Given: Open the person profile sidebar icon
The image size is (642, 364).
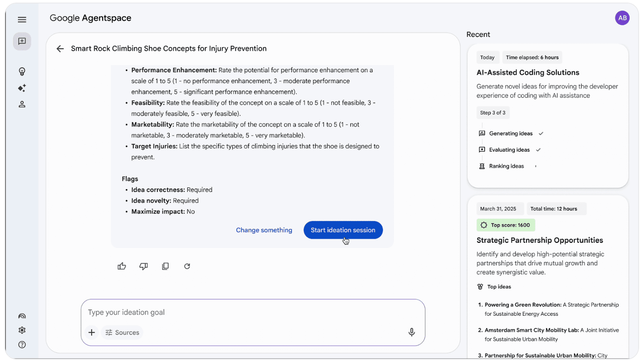Looking at the screenshot, I should point(22,104).
